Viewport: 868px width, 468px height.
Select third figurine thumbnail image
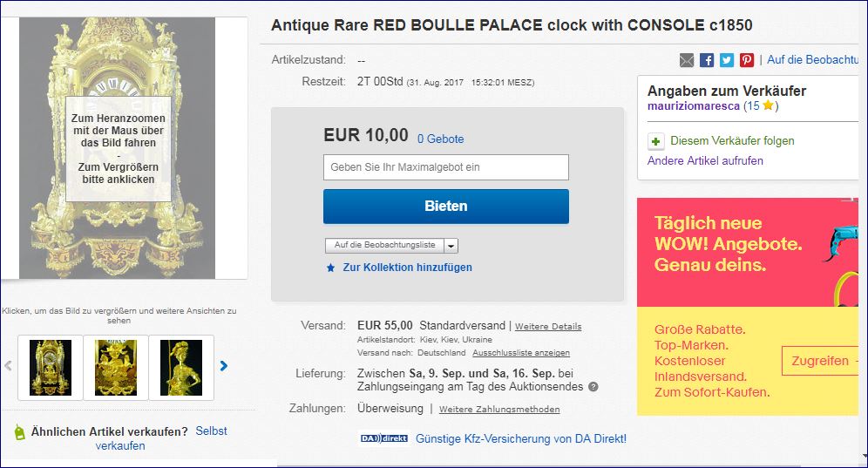tap(181, 367)
